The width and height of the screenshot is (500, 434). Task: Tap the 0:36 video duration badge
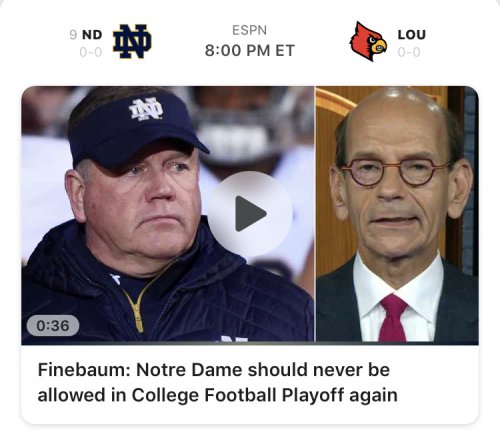pyautogui.click(x=53, y=325)
